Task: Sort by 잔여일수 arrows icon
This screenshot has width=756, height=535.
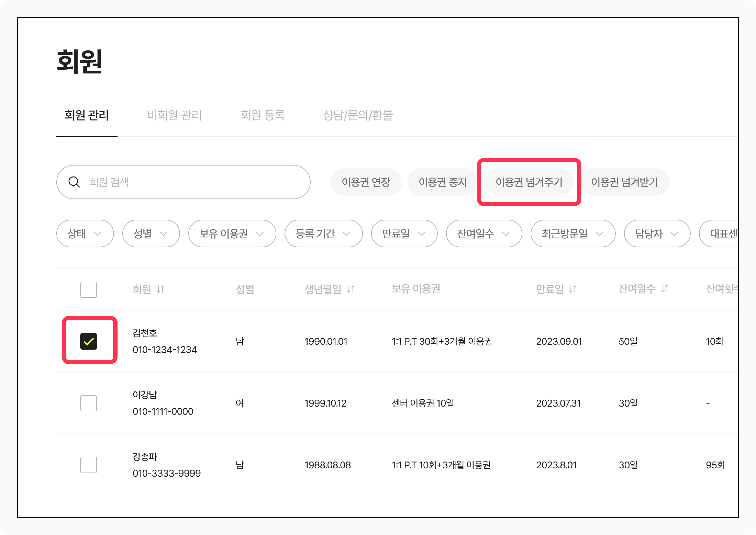Action: (665, 289)
